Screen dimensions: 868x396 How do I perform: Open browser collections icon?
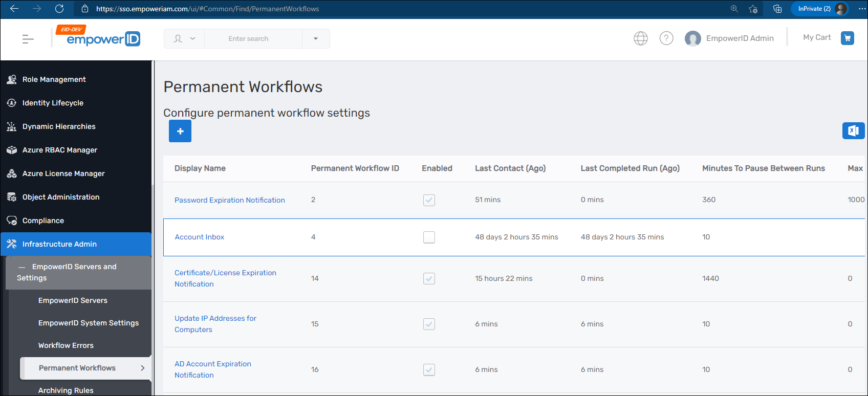[777, 9]
